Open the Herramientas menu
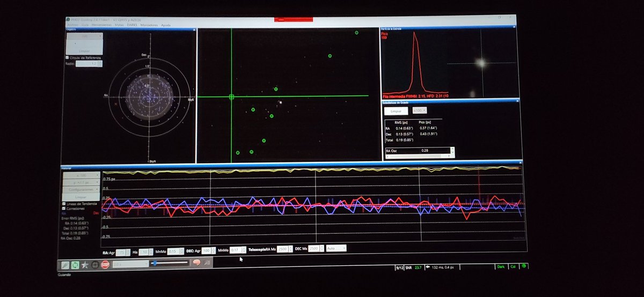 click(102, 25)
